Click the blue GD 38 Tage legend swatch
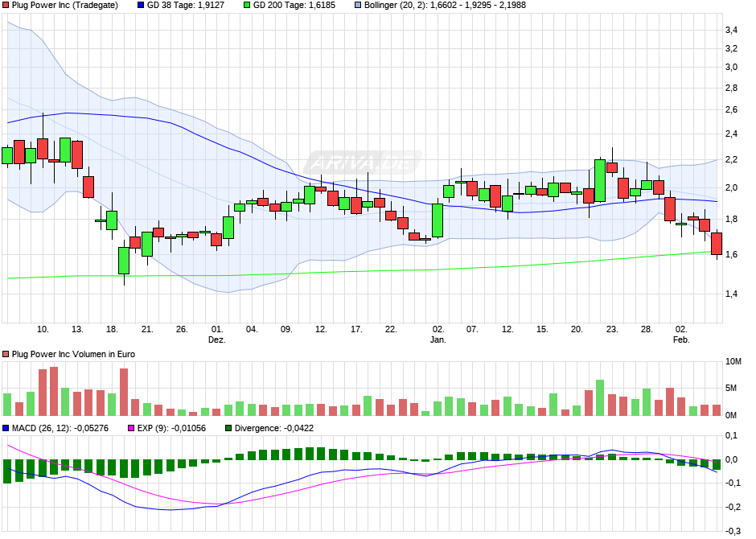This screenshot has width=756, height=539. 141,6
